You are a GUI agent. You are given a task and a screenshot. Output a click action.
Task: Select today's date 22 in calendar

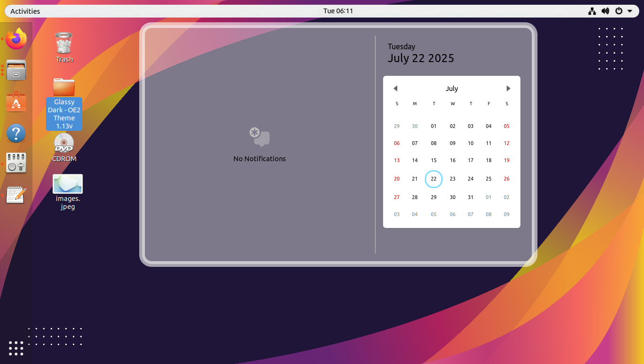tap(434, 179)
